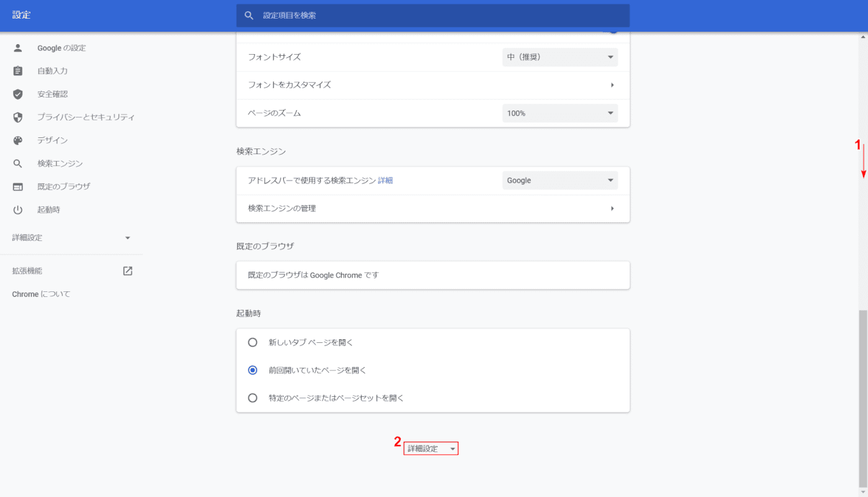Focus the 設定項目を検索 search field
Screen dimensions: 868x497
(433, 16)
